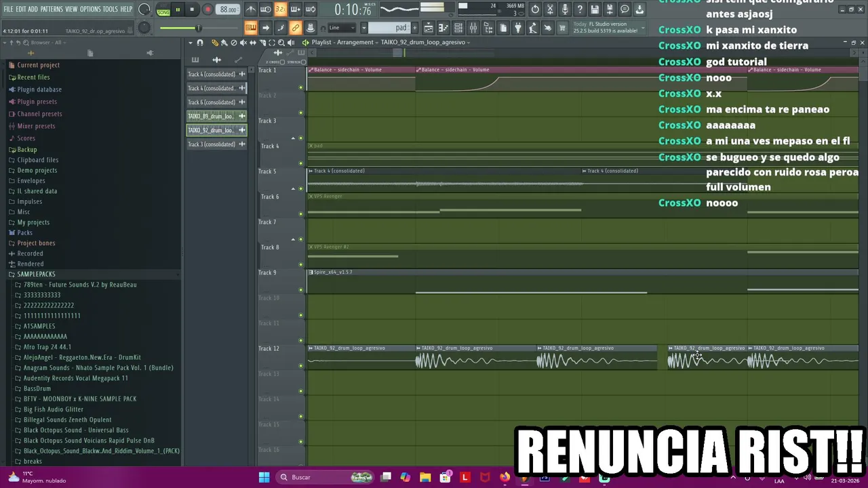This screenshot has height=488, width=868.
Task: Toggle loop recording icon
Action: (x=311, y=9)
